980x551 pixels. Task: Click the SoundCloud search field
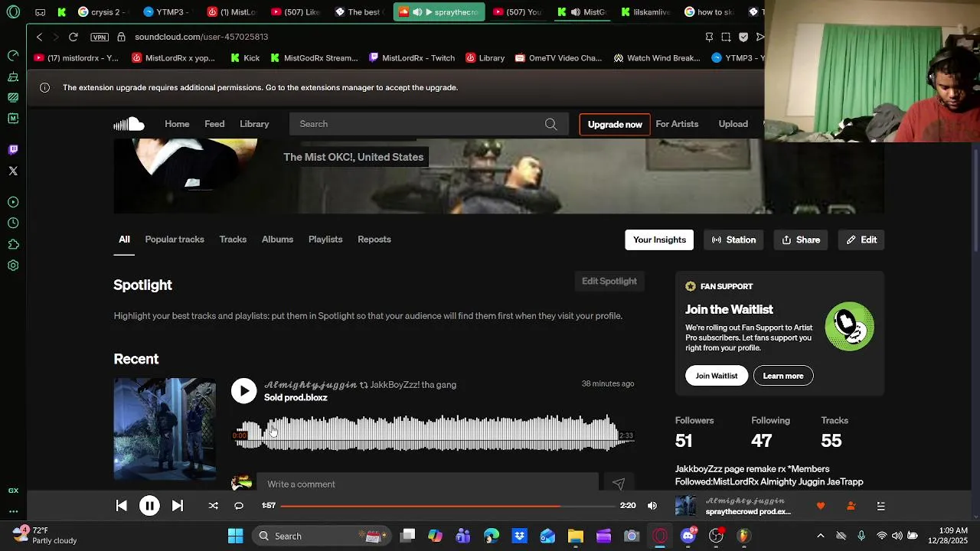click(429, 124)
